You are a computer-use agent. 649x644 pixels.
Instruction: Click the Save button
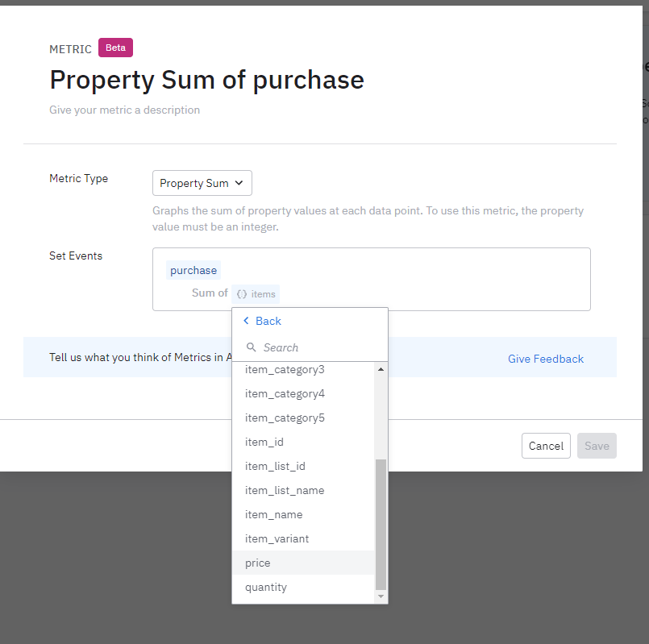pos(597,446)
